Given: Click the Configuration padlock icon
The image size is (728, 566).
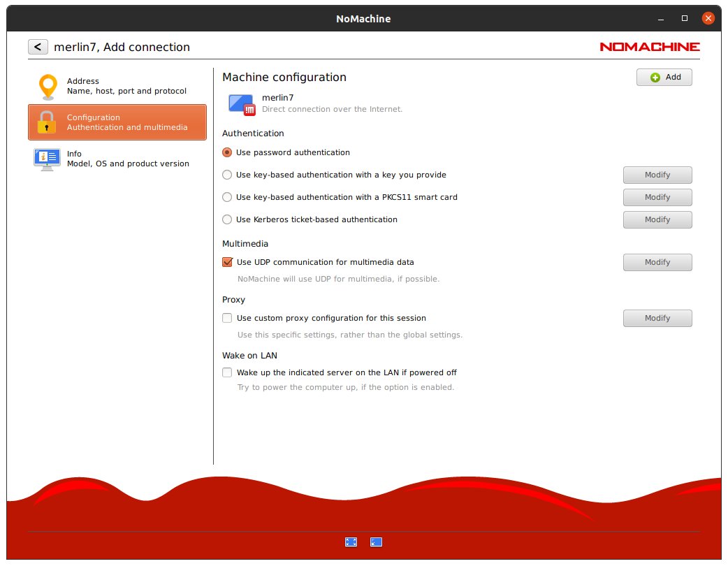Looking at the screenshot, I should (47, 122).
